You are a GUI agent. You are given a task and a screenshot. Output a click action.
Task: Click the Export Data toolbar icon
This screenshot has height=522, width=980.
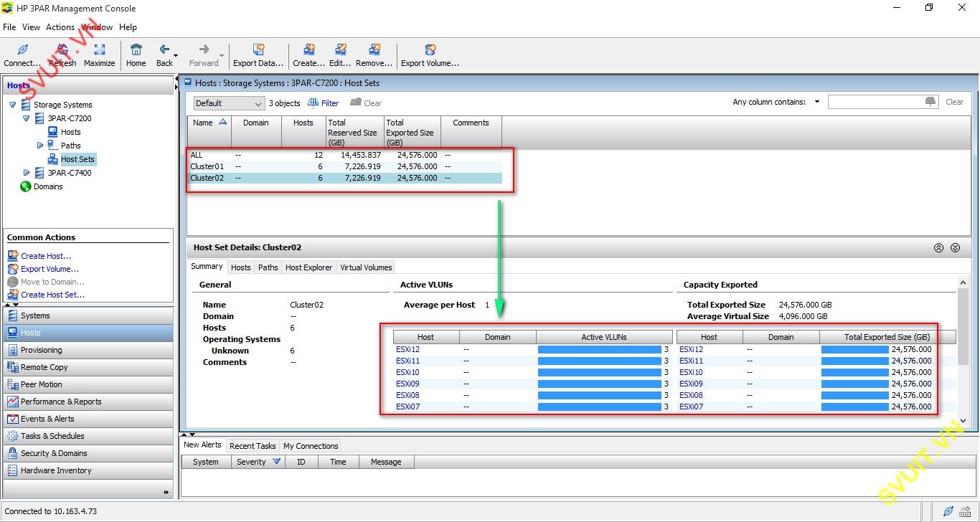pos(258,49)
